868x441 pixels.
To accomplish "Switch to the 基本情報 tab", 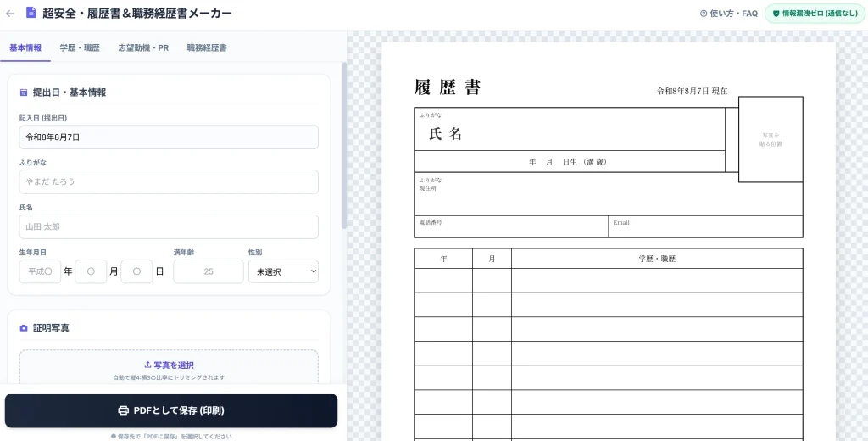I will coord(25,47).
